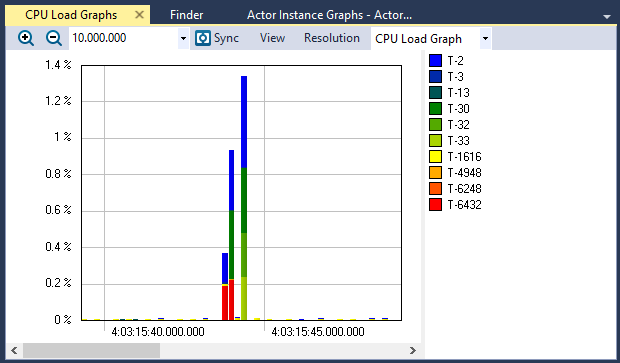Close the CPU Load Graphs tab

[x=139, y=15]
